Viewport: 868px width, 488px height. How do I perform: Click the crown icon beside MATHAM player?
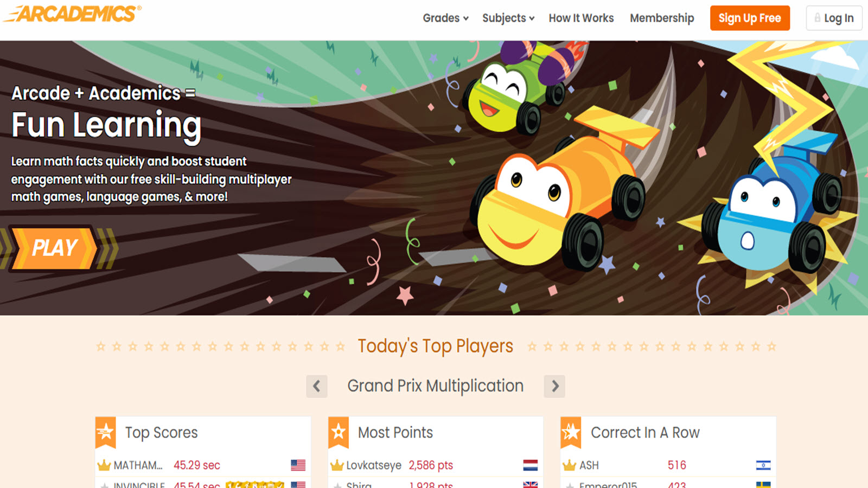tap(104, 465)
